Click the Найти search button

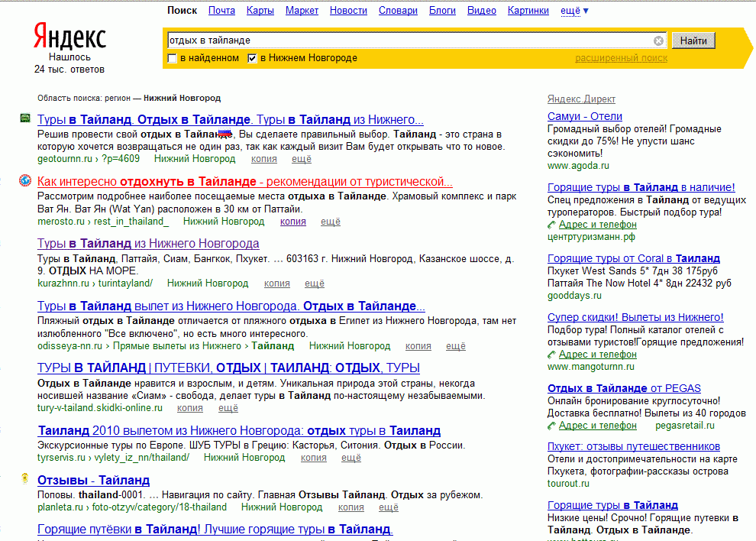coord(693,40)
